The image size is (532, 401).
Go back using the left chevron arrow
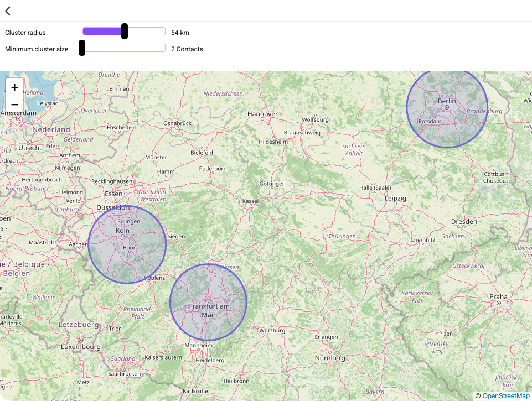coord(8,11)
